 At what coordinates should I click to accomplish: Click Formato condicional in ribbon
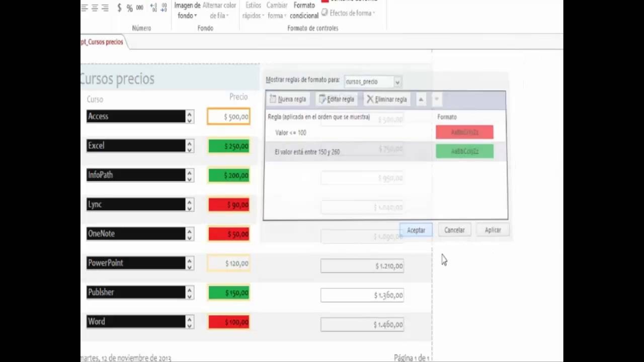(304, 11)
